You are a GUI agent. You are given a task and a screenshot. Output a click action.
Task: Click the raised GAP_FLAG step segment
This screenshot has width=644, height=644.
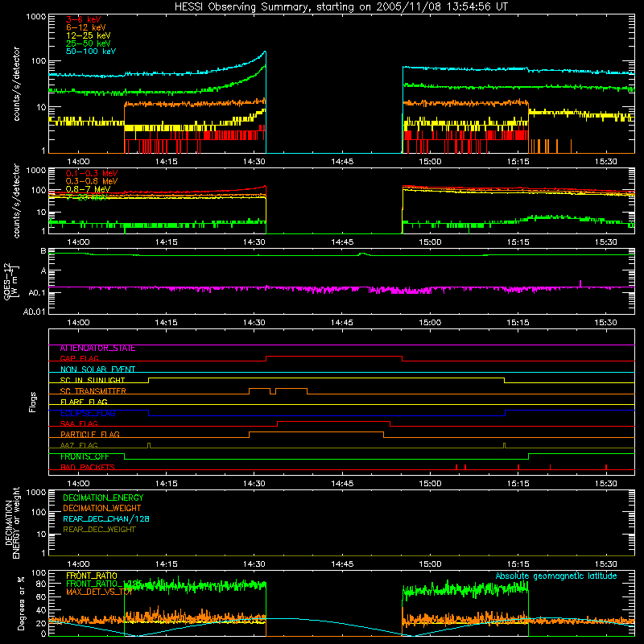pos(334,356)
